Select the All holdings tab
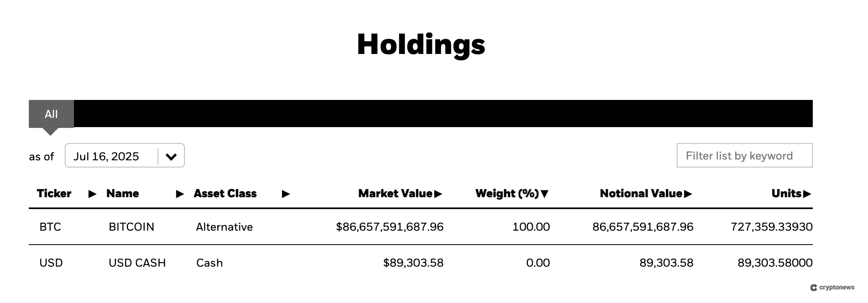Viewport: 868px width, 303px height. pyautogui.click(x=51, y=114)
